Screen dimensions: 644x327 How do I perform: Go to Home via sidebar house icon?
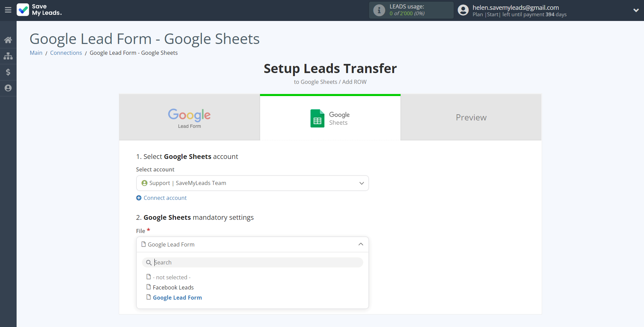click(x=8, y=40)
